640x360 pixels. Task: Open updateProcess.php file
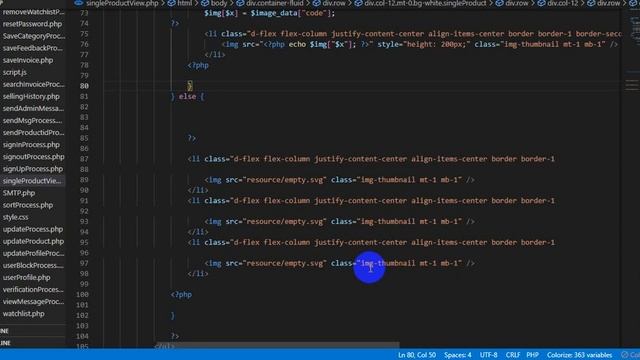pyautogui.click(x=33, y=229)
